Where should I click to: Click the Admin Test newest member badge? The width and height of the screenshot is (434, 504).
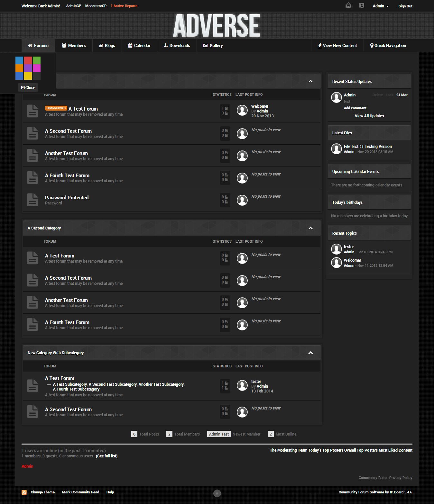click(x=219, y=434)
